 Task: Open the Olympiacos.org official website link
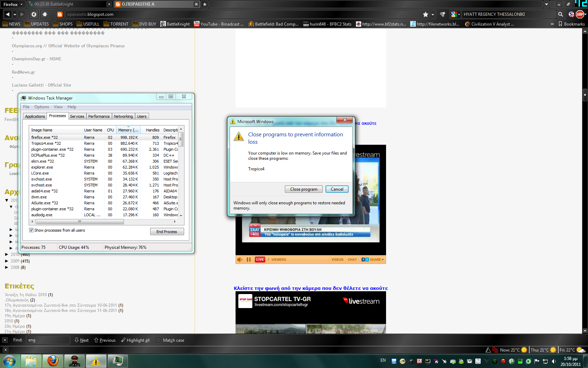point(68,46)
